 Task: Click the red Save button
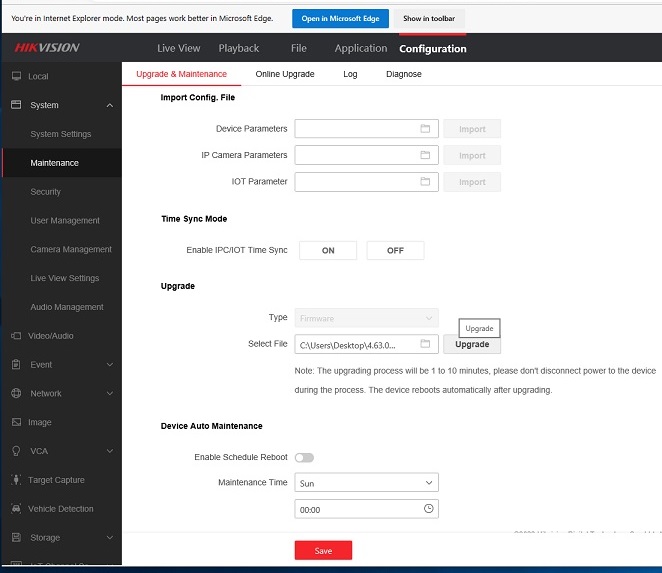[323, 551]
